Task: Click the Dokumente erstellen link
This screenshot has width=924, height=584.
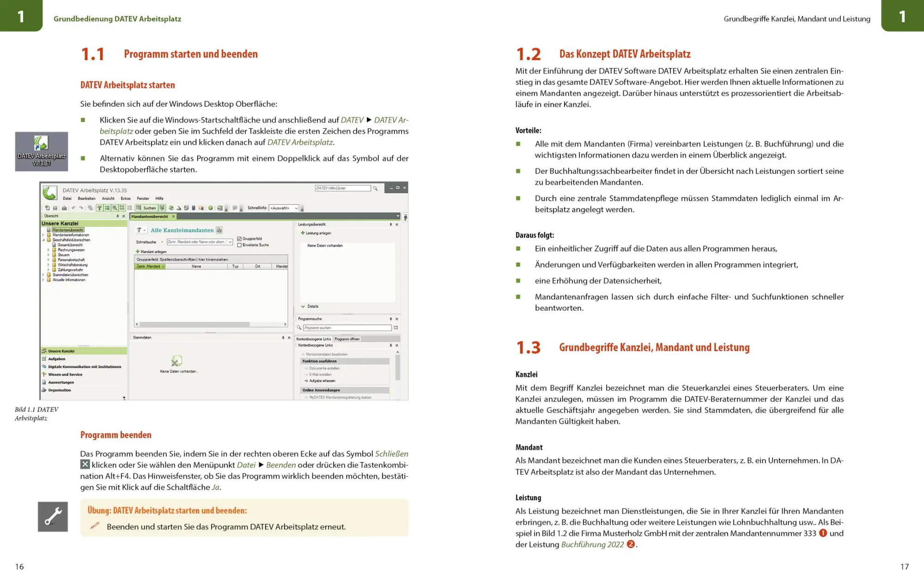Action: click(322, 368)
